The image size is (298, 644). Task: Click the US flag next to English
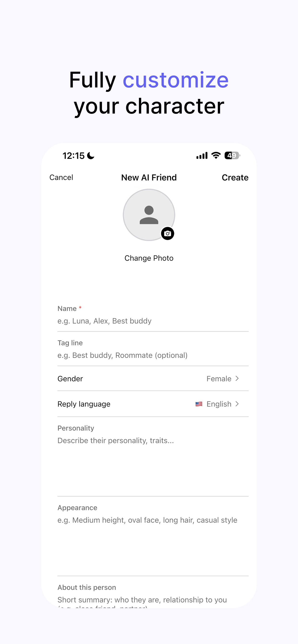(x=199, y=404)
